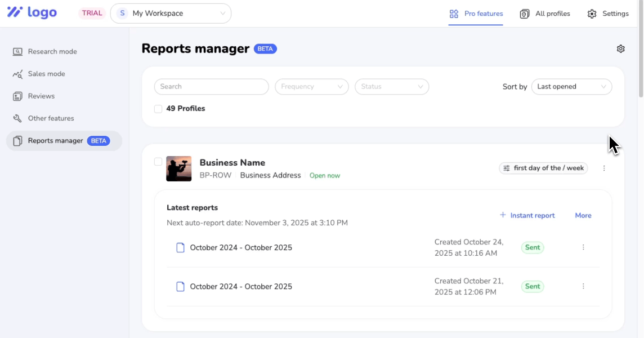Click the More link in Latest reports
This screenshot has height=338, width=644.
tap(583, 216)
